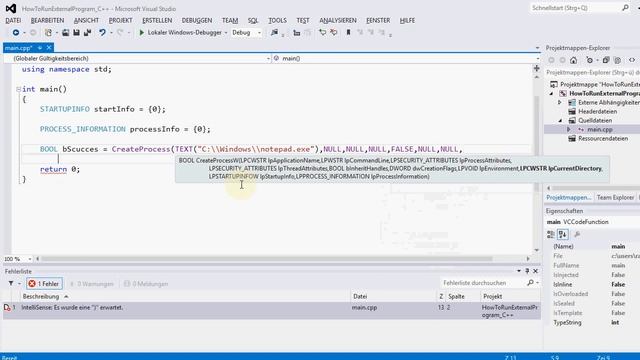Viewport: 640px width, 360px height.
Task: Open the PROJEKT menu
Action: click(120, 20)
